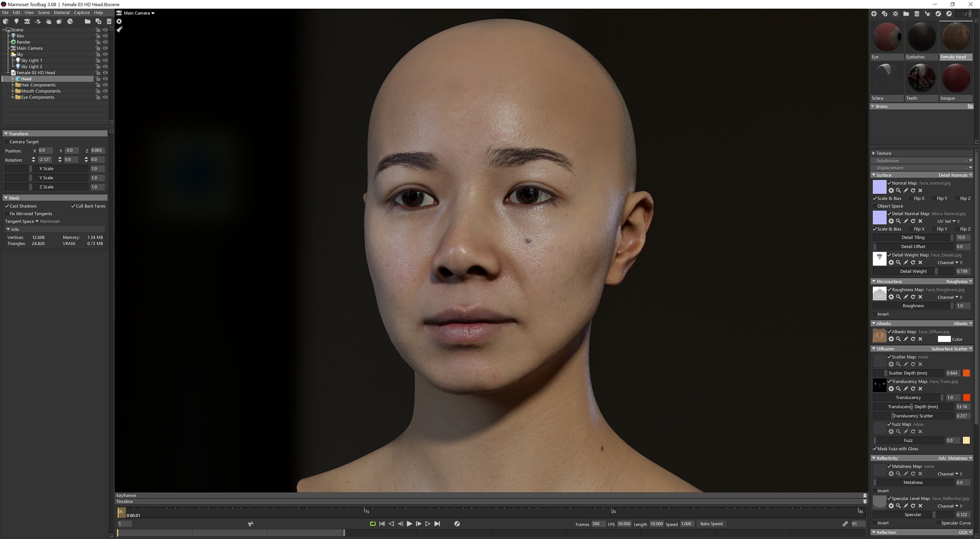Select the Female Head material thumbnail
The height and width of the screenshot is (539, 980).
[x=955, y=37]
